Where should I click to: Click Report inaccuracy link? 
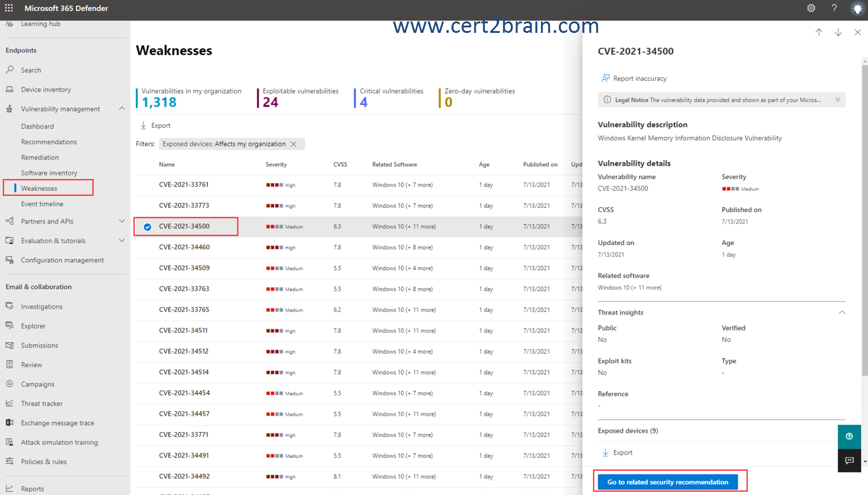click(x=640, y=79)
